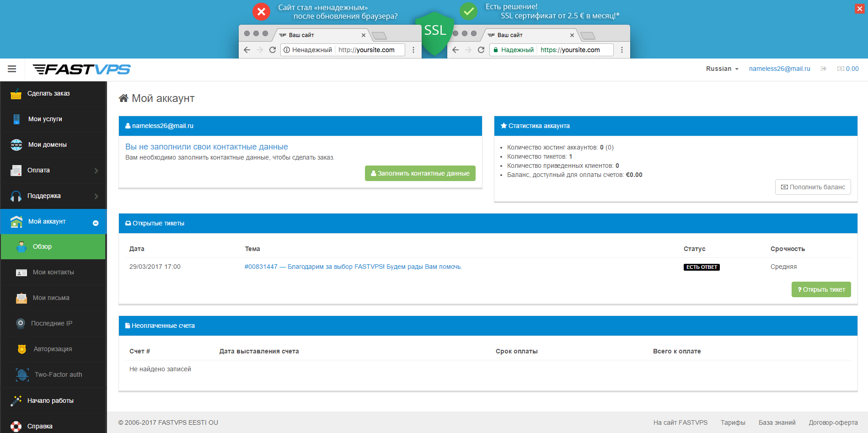Click Заполнить контактные данные button
The height and width of the screenshot is (433, 868).
coord(420,173)
